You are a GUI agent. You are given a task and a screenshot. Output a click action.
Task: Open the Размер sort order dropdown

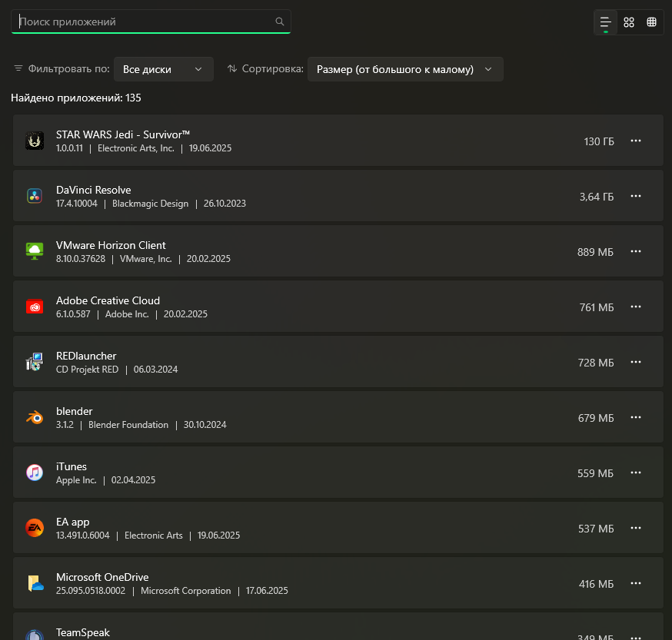point(405,69)
